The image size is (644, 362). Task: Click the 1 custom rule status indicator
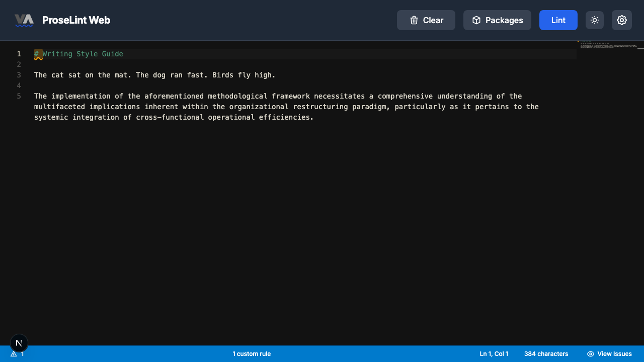252,353
